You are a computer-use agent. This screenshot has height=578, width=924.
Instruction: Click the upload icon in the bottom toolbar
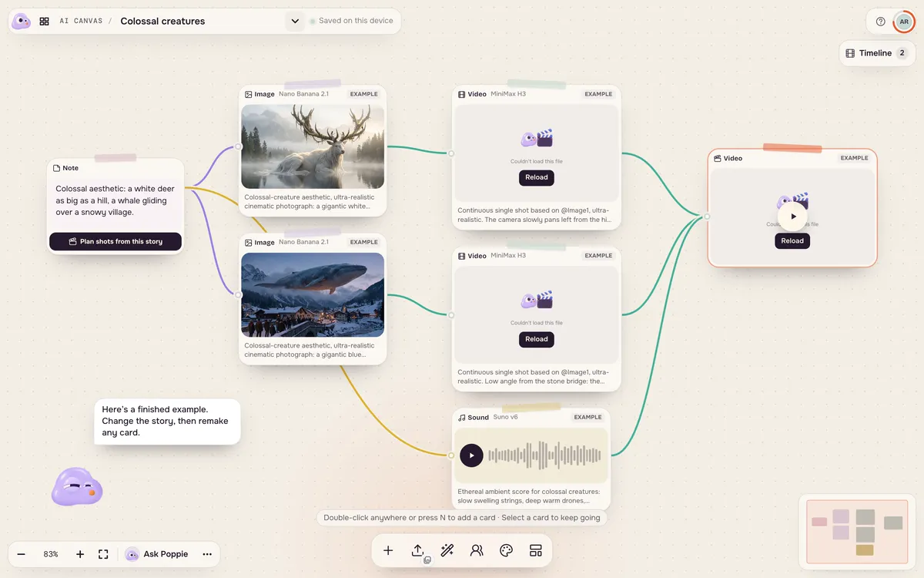(417, 550)
